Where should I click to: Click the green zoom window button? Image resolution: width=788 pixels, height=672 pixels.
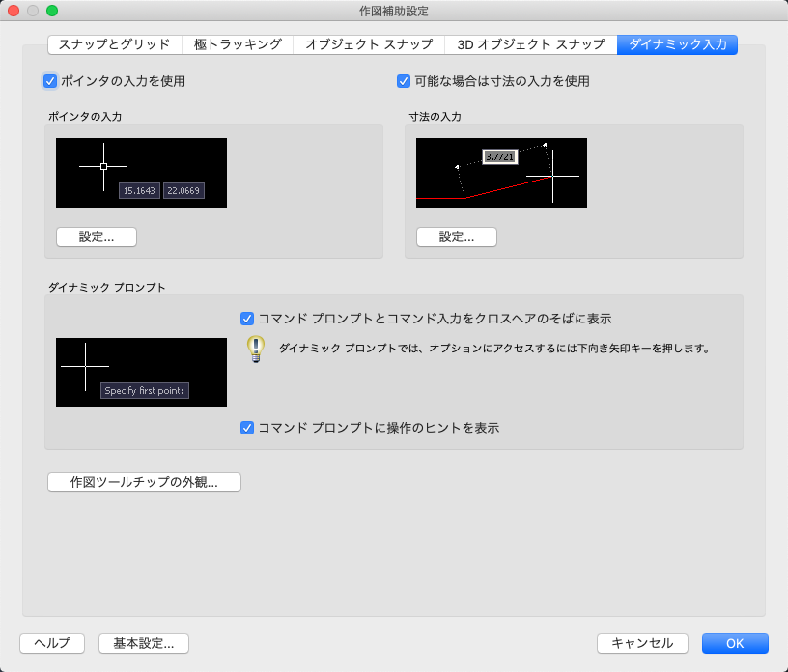[x=52, y=11]
